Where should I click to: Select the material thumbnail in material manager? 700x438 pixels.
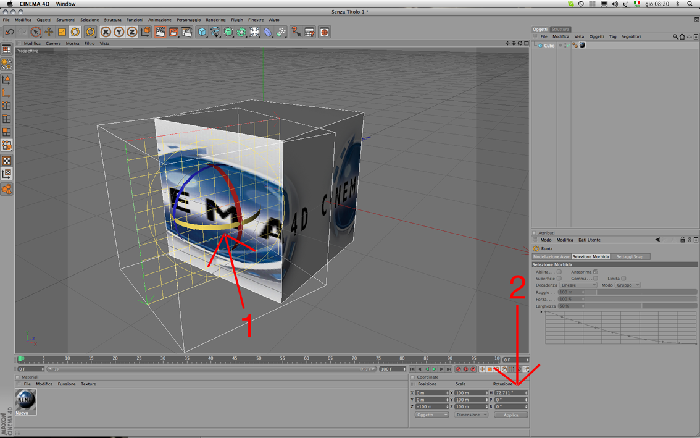click(25, 400)
